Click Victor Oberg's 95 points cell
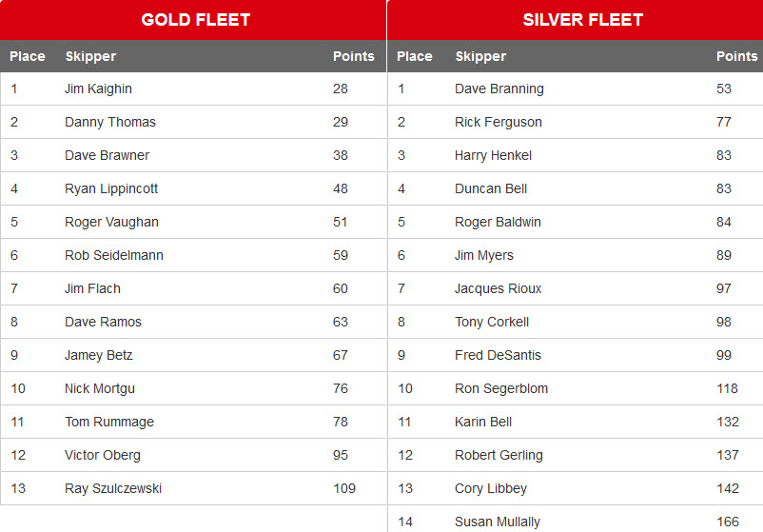This screenshot has width=763, height=532. click(x=341, y=455)
